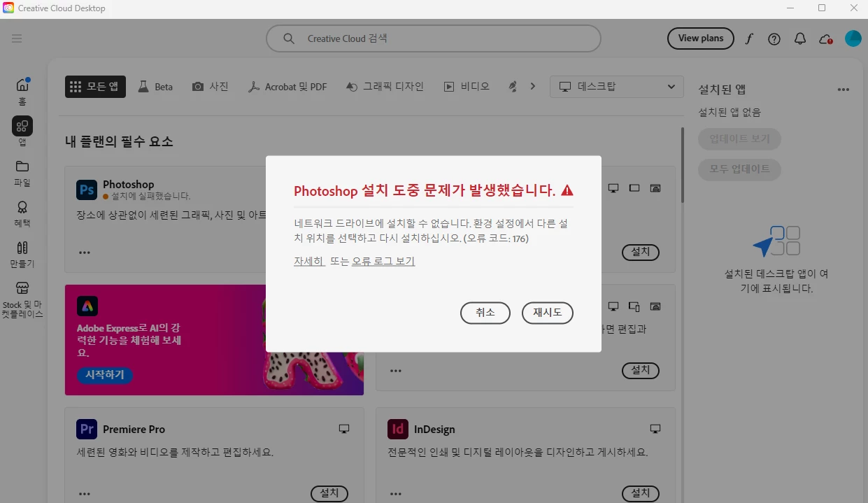Select the Beta category tab
Viewport: 868px width, 503px height.
(155, 87)
